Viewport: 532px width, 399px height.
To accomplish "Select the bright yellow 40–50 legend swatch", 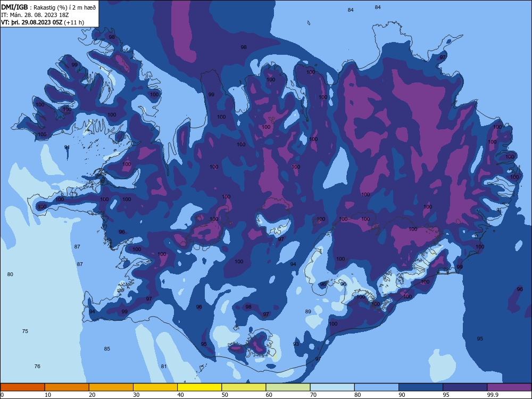I will pos(199,387).
